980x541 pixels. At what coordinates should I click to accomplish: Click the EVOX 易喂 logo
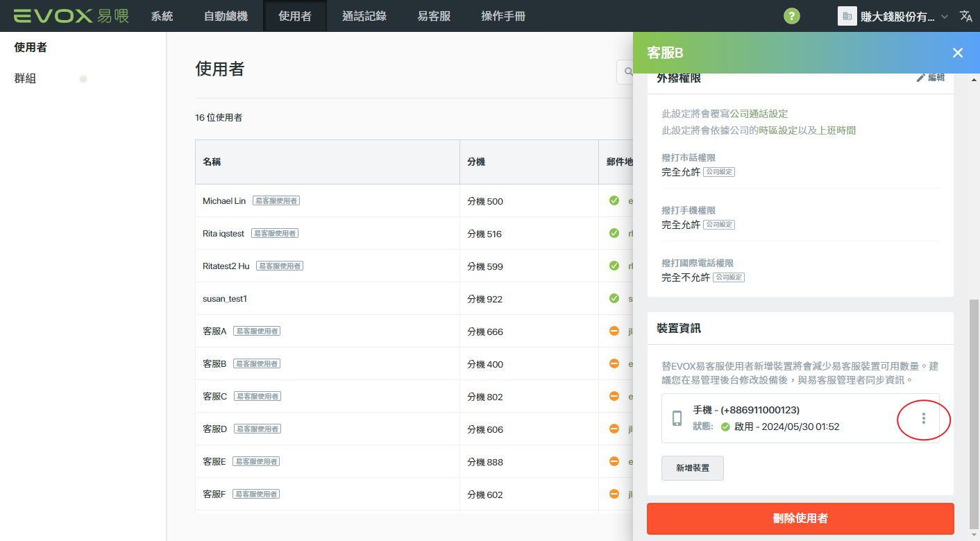pos(71,16)
